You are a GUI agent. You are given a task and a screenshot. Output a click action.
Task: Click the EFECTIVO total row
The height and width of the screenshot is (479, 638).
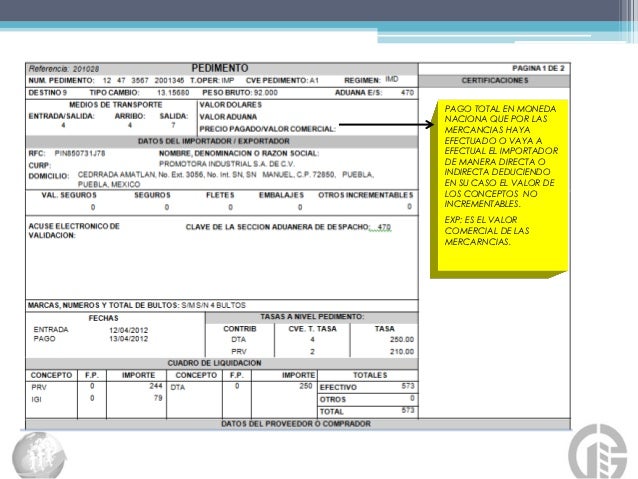367,387
